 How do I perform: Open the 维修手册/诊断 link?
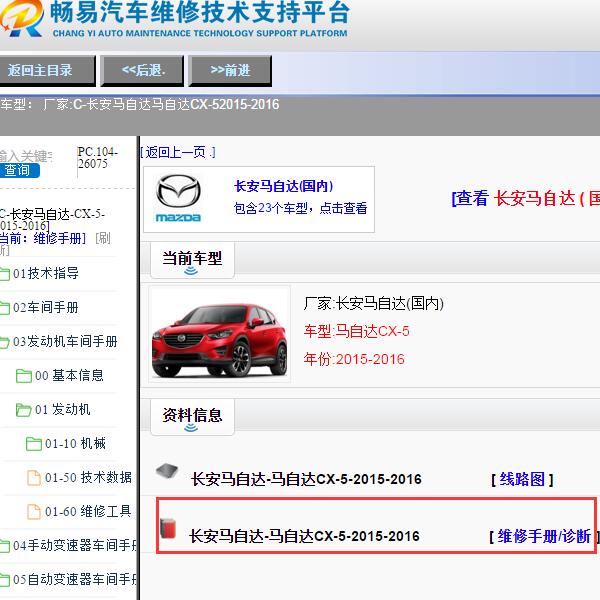[x=544, y=536]
